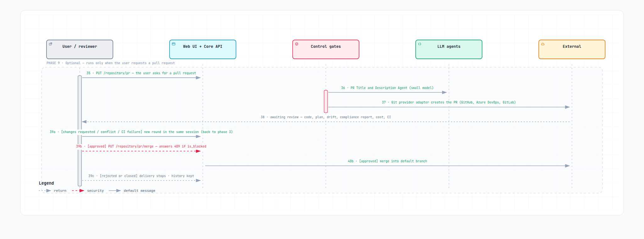Click message 39b approved PUT merge label
The height and width of the screenshot is (239, 644).
141,146
